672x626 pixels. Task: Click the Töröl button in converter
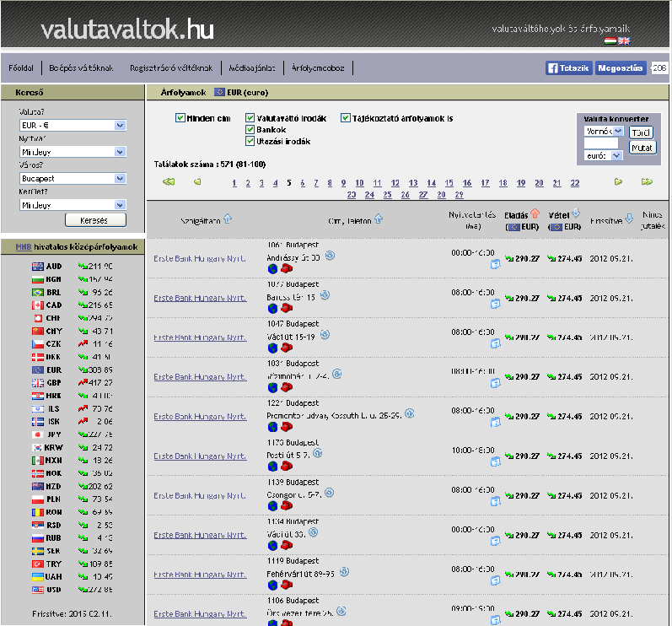click(x=641, y=132)
